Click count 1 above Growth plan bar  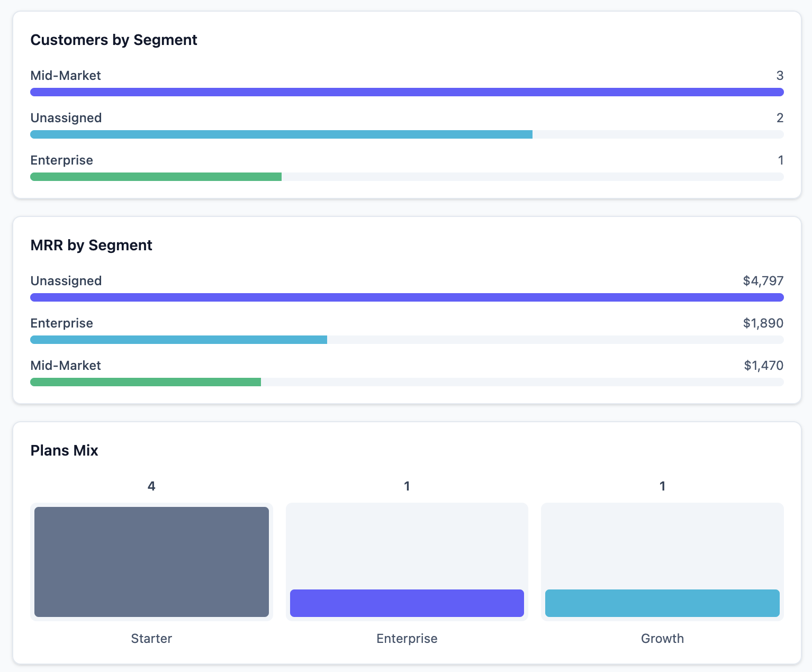(662, 486)
